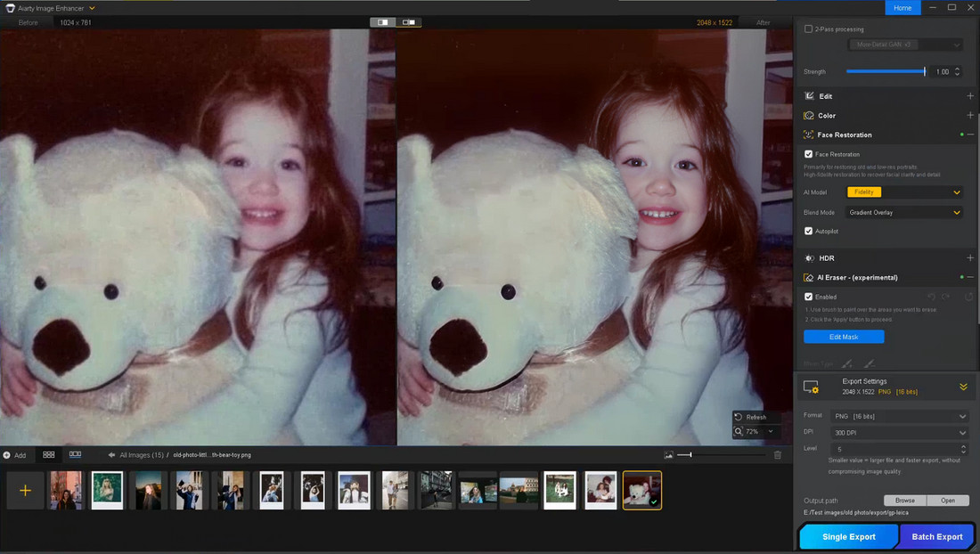Screen dimensions: 980x554
Task: Select the blonde woman polaroid thumbnail
Action: pyautogui.click(x=107, y=490)
